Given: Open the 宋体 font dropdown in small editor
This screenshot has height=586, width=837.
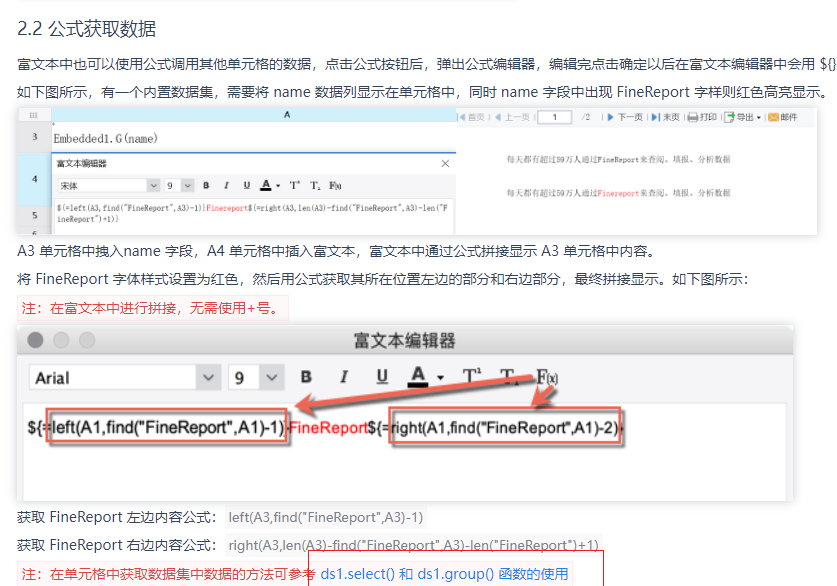Looking at the screenshot, I should 153,186.
